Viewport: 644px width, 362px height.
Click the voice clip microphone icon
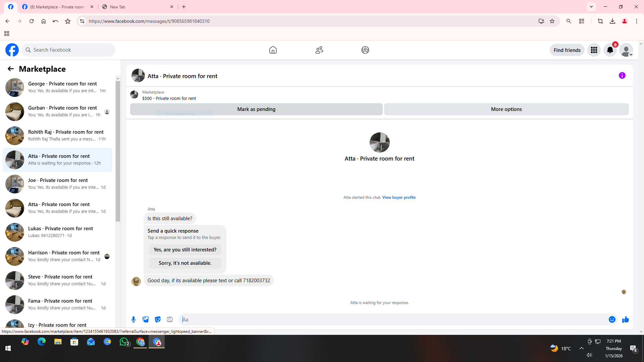[x=133, y=319]
